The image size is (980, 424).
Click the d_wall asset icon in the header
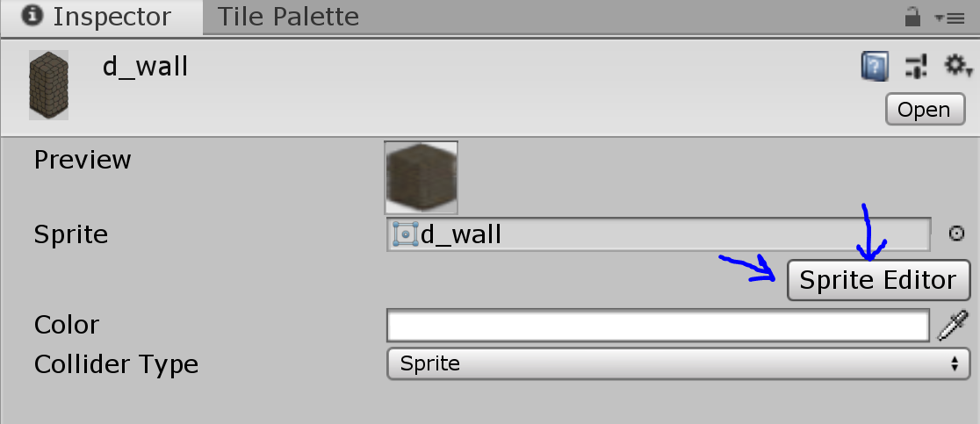click(48, 84)
